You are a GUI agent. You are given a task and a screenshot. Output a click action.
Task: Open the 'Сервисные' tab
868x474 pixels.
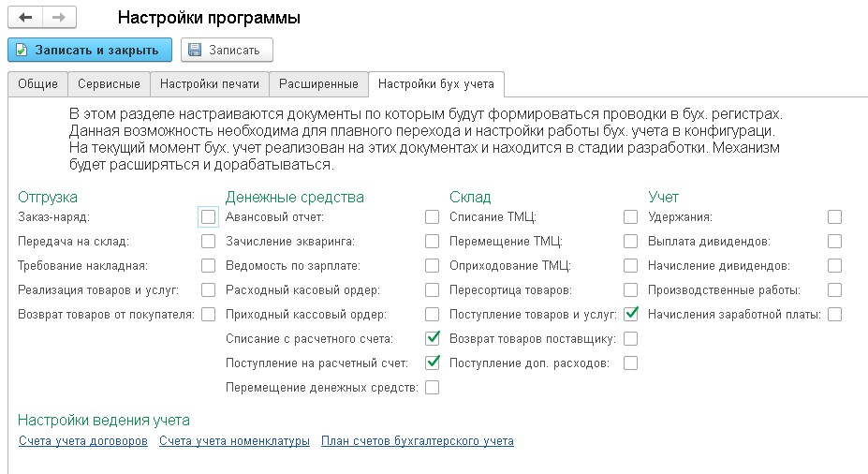pos(109,84)
